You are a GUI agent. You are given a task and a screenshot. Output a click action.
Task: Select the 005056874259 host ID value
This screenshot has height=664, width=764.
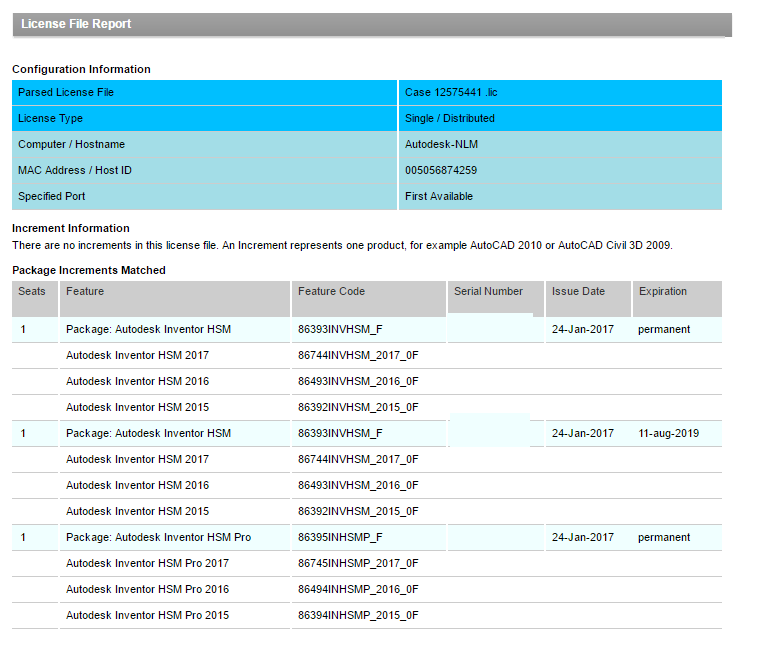pyautogui.click(x=440, y=170)
